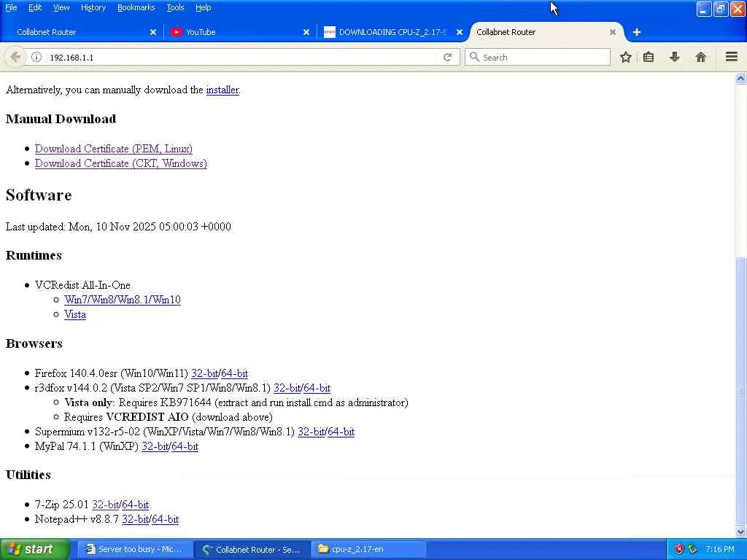Click the 'Utilities' heading

pyautogui.click(x=28, y=475)
